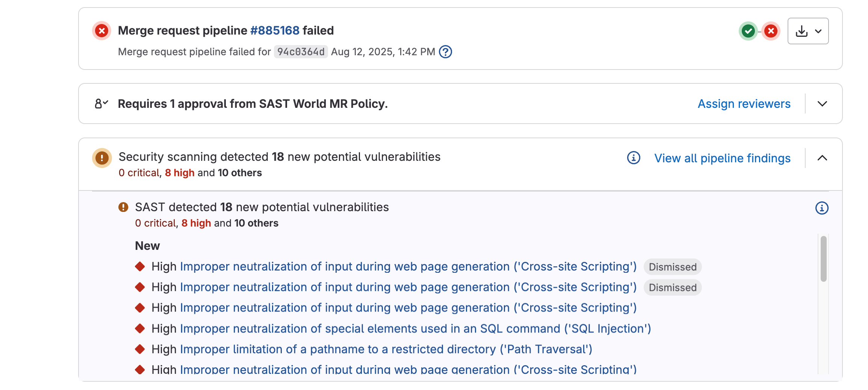This screenshot has height=390, width=868.
Task: Click the pipeline help question mark icon
Action: coord(445,52)
